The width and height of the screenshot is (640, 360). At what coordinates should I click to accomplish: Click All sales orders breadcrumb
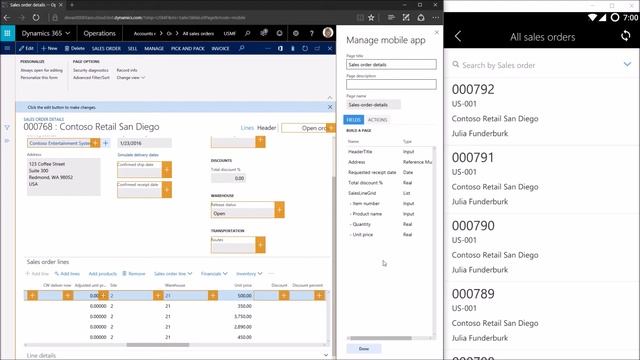click(x=198, y=33)
